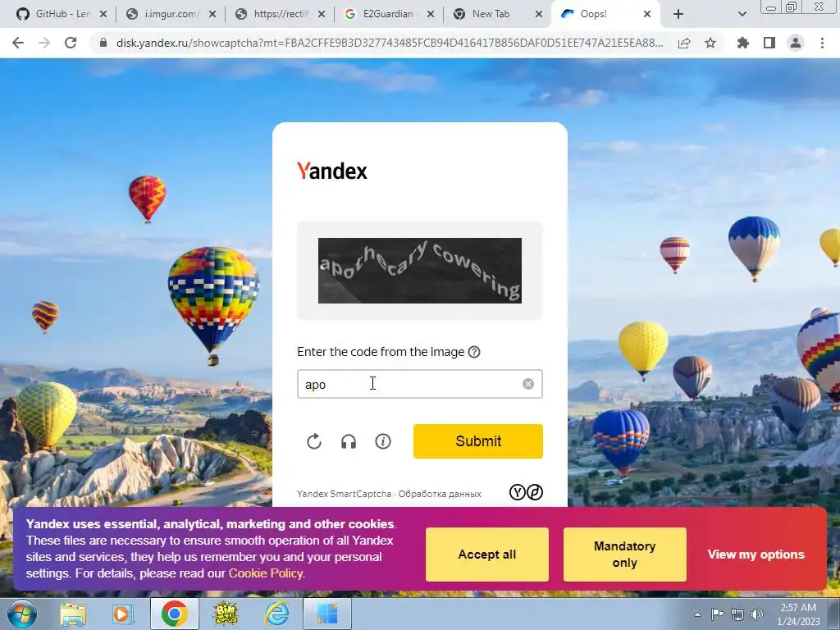Click the captcha code input field
Screen dimensions: 840x630
(x=420, y=384)
